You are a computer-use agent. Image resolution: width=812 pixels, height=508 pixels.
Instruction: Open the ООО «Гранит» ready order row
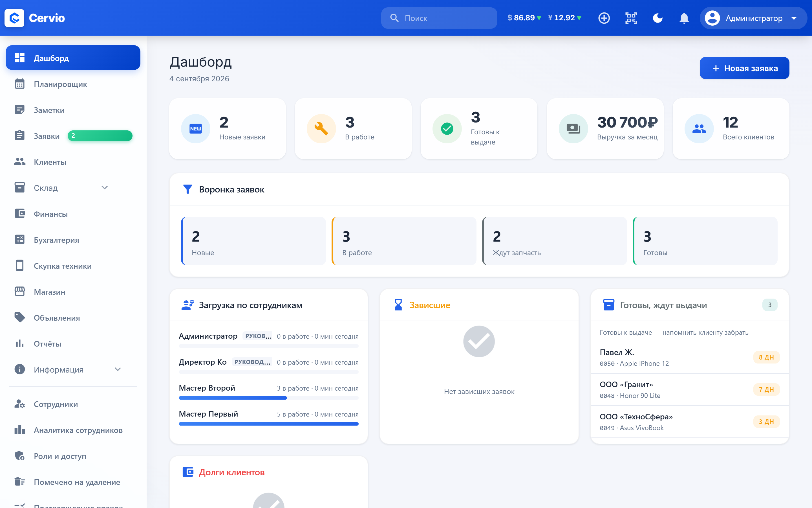click(690, 390)
